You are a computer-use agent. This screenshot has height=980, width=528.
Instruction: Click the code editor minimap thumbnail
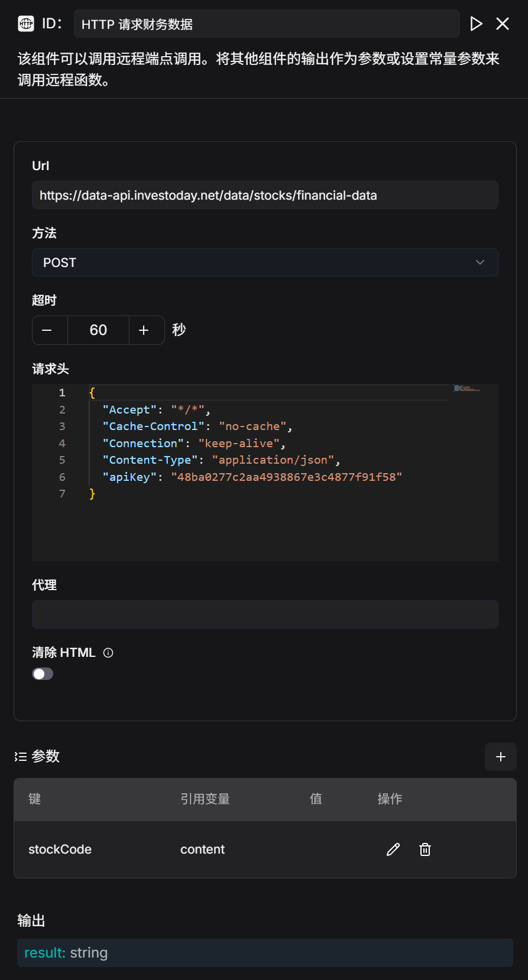(x=467, y=389)
